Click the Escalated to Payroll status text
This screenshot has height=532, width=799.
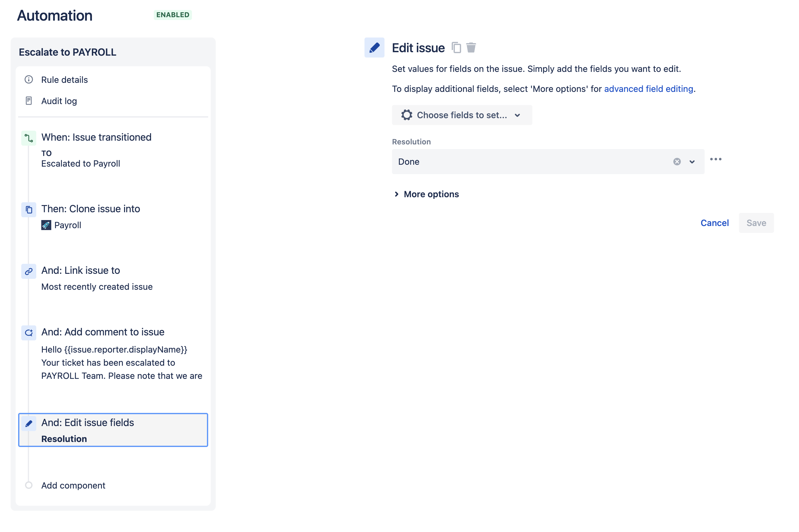81,163
